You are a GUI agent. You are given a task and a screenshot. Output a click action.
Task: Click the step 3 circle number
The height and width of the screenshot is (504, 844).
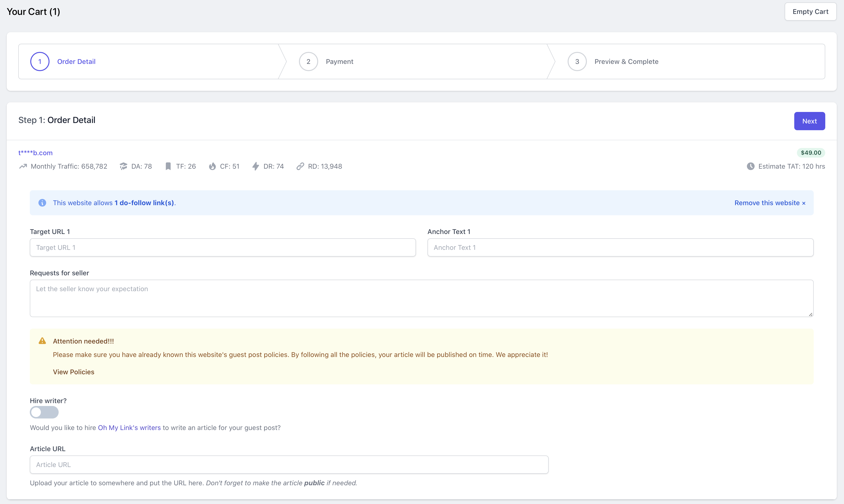click(x=577, y=61)
